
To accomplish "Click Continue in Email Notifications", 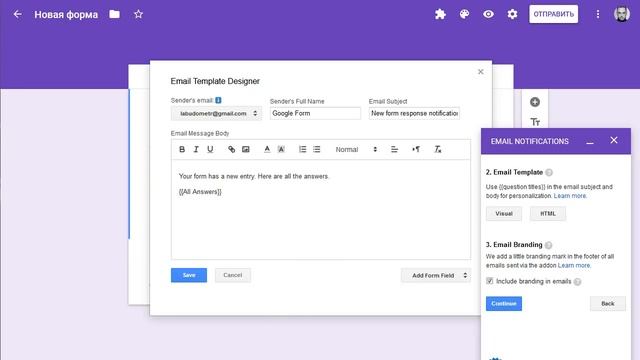I will (504, 304).
